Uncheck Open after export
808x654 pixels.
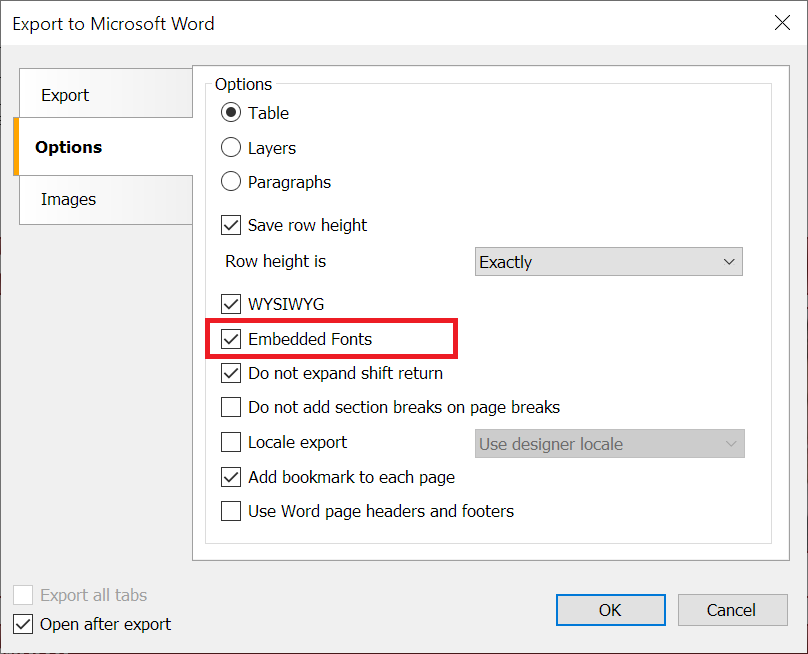(23, 624)
